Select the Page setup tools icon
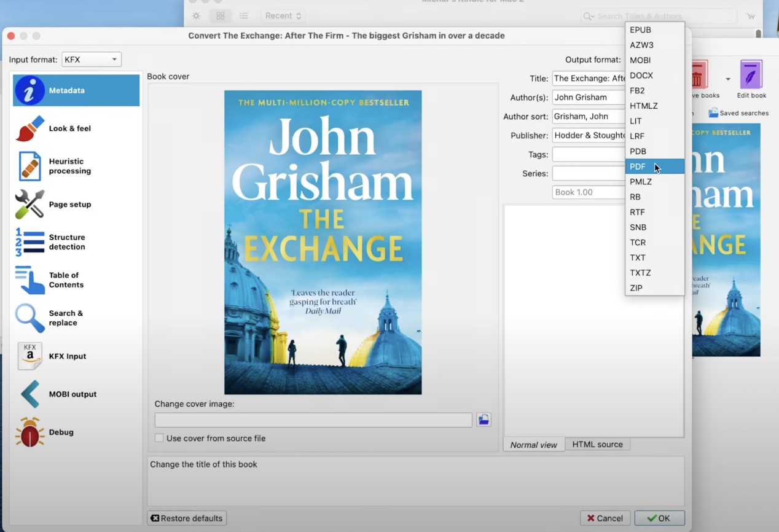The image size is (779, 532). click(x=29, y=205)
